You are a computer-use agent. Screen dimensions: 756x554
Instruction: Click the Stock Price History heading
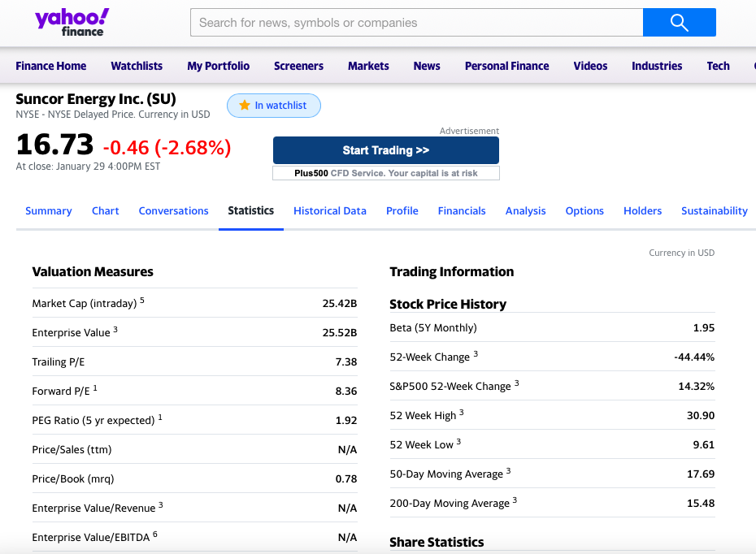tap(448, 305)
